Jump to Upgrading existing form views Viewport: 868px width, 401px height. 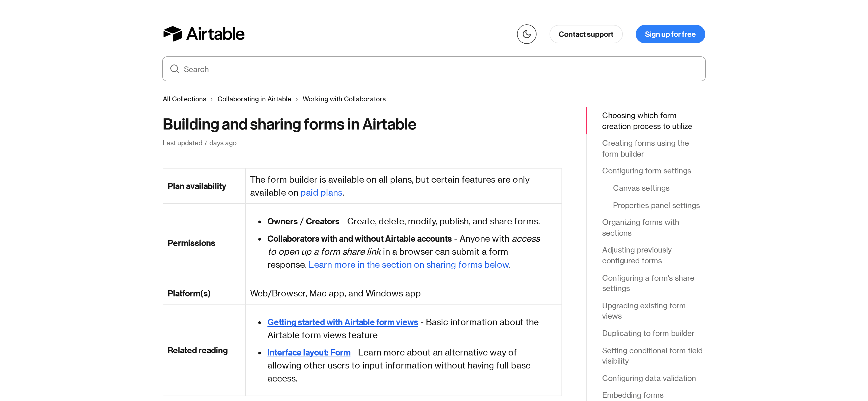click(x=644, y=311)
